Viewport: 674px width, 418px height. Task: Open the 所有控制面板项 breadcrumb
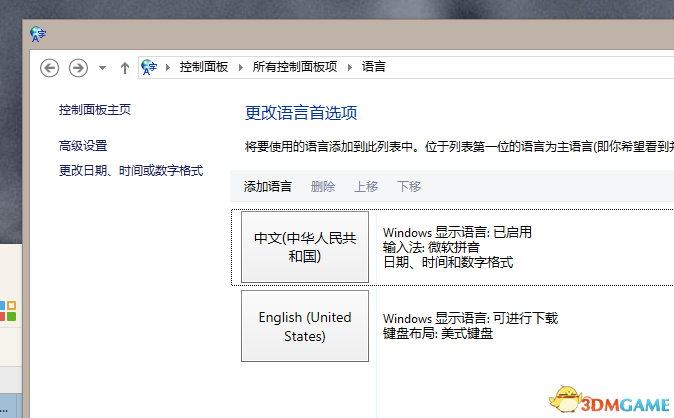[x=295, y=67]
